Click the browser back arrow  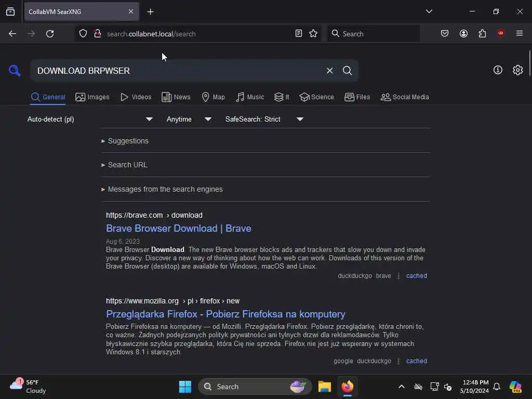tap(12, 34)
